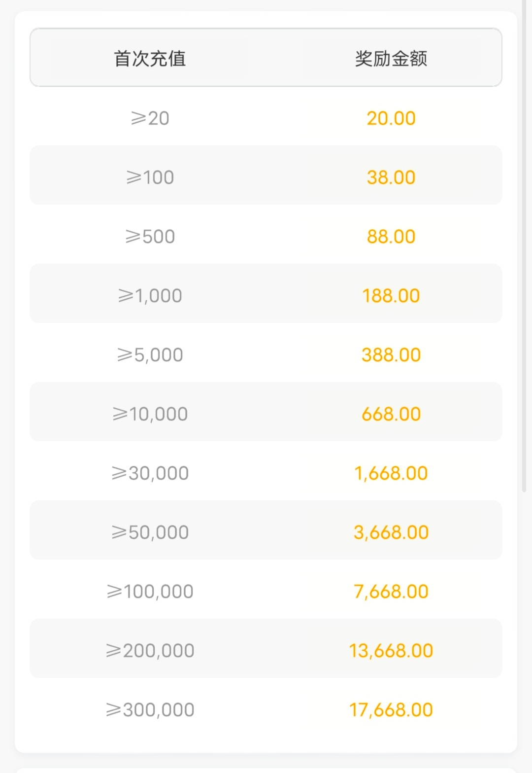
Task: Click the 388.00 reward amount
Action: point(391,355)
